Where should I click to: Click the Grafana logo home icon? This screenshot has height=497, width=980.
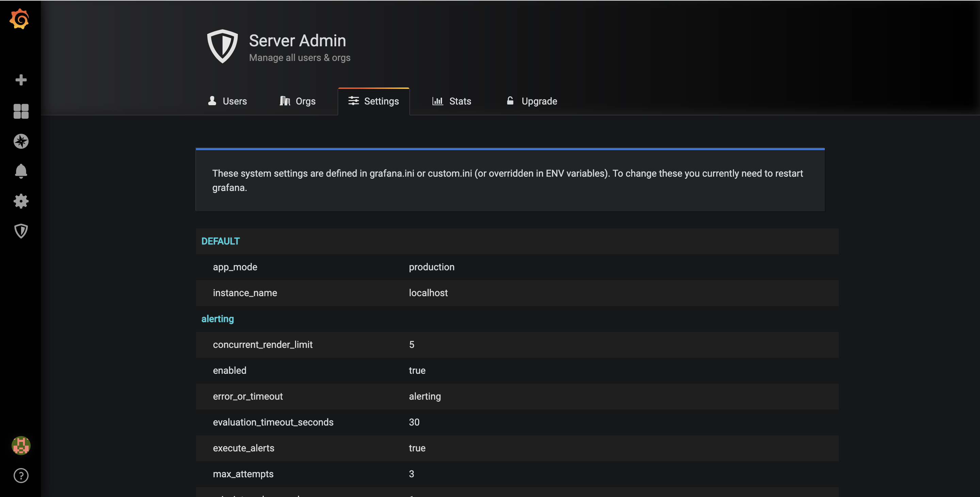click(19, 19)
